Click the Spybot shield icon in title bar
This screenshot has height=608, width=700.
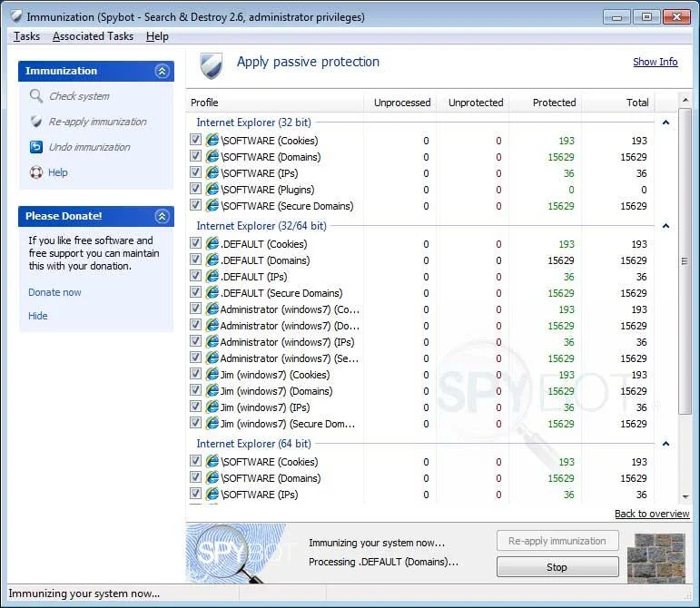(x=16, y=16)
